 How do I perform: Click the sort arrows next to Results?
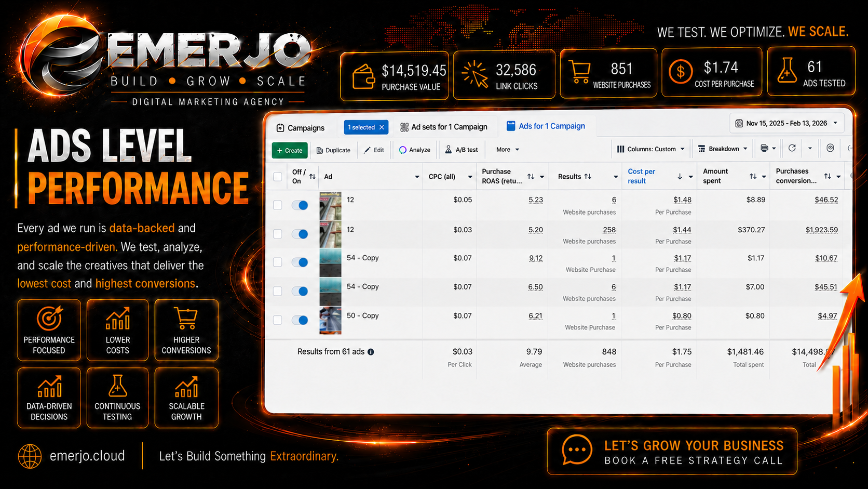coord(588,177)
